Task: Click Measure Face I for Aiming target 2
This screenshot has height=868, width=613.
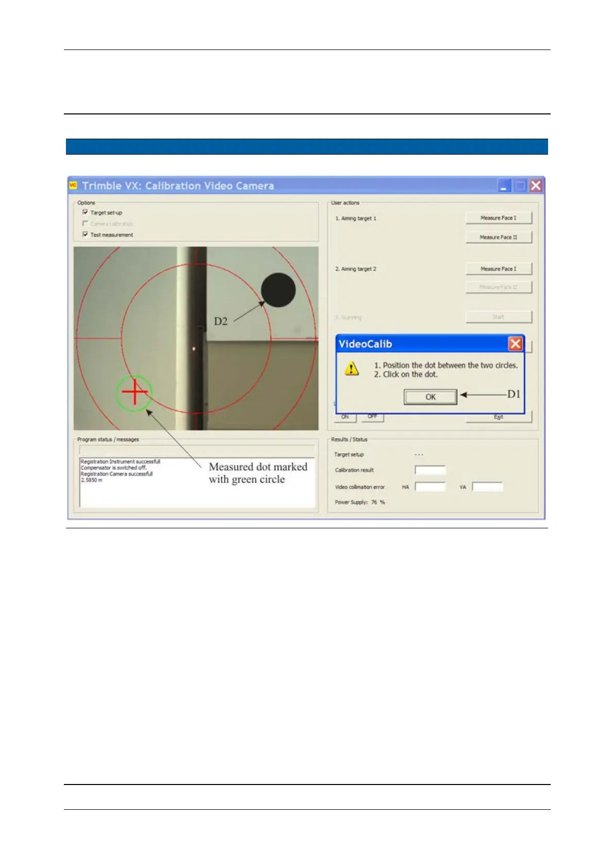Action: 499,269
